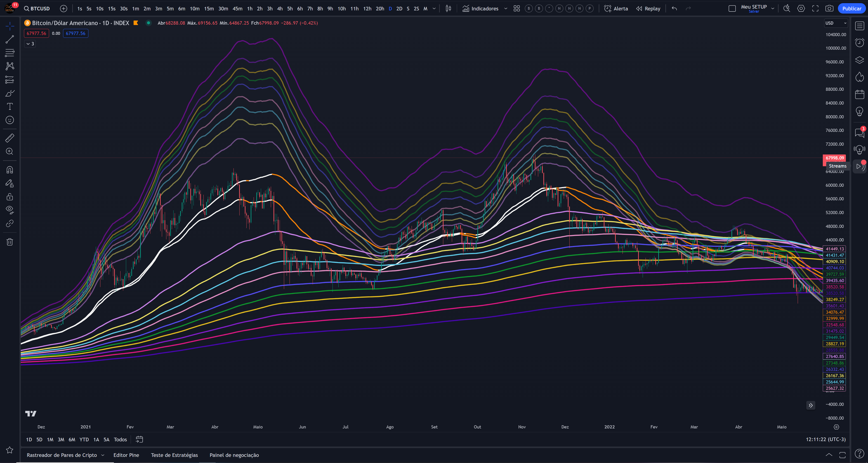Toggle lock all drawing tools
This screenshot has width=868, height=463.
[x=9, y=197]
